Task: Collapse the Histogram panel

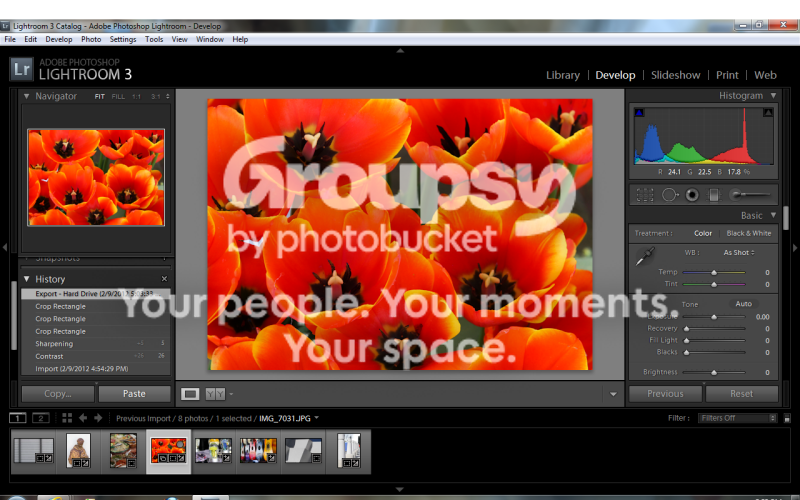Action: click(773, 95)
